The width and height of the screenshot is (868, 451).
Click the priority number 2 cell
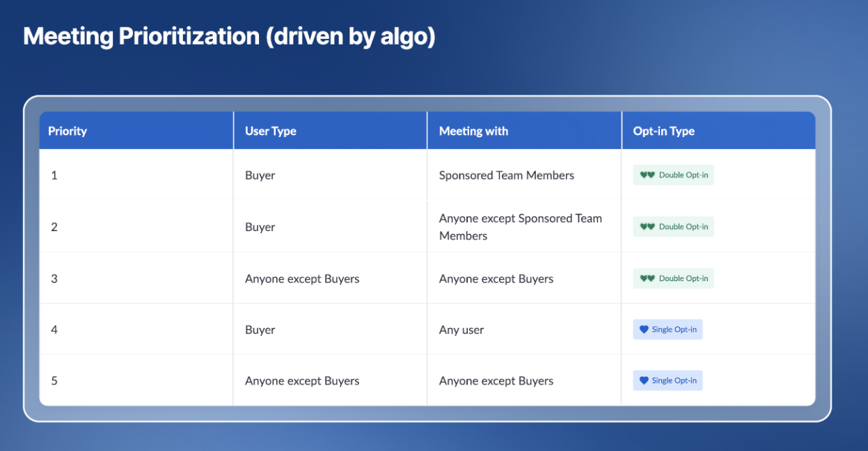click(54, 227)
